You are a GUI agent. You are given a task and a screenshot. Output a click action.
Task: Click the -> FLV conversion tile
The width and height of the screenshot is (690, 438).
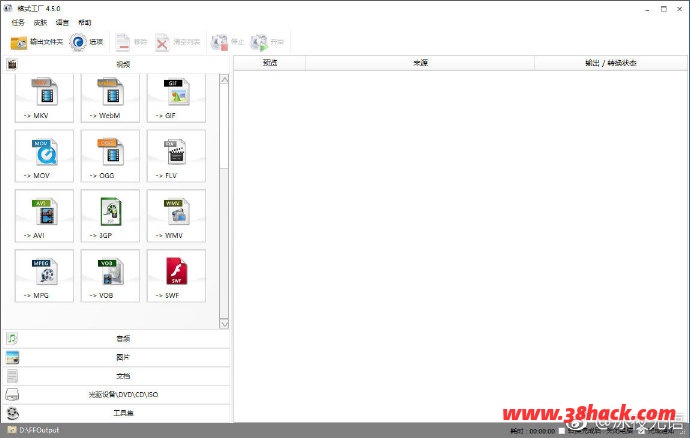click(176, 156)
